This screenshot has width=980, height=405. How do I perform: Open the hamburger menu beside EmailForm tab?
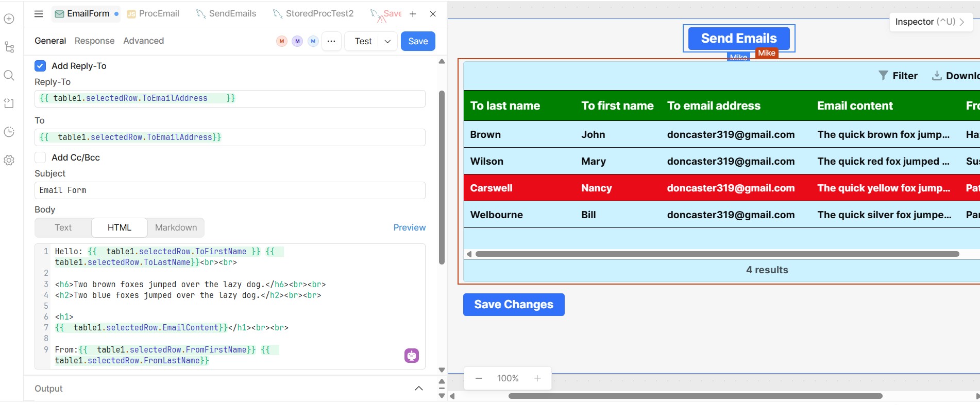39,14
